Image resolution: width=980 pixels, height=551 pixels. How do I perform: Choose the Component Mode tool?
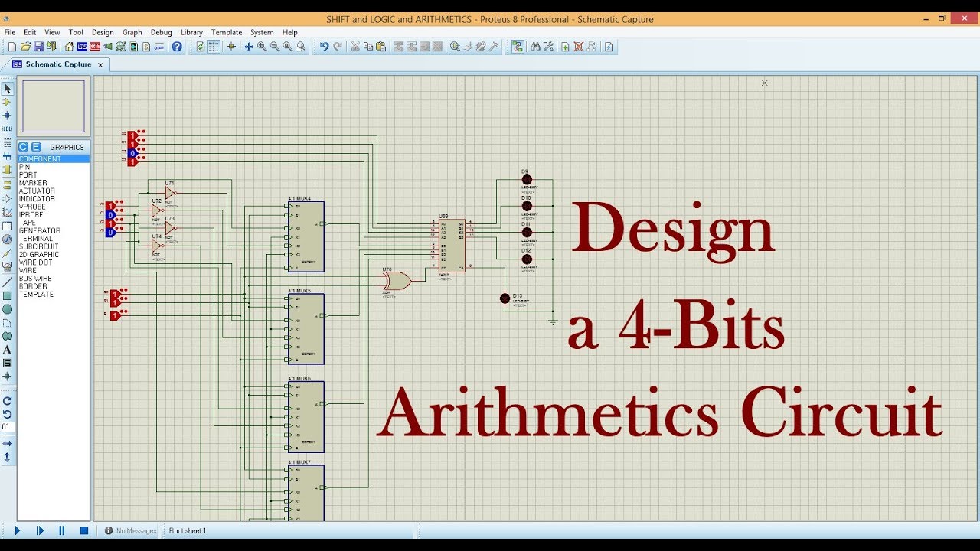7,102
